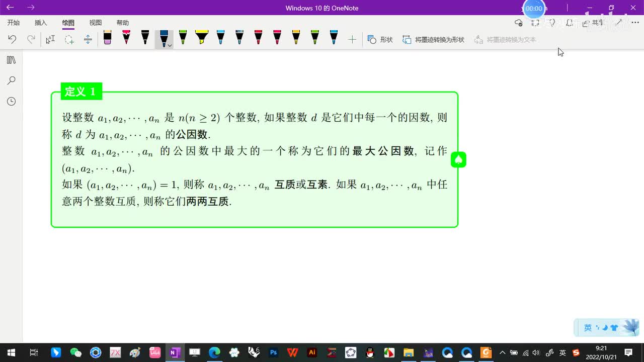
Task: Enter full screen mode via the diagonal arrow
Action: [x=619, y=23]
